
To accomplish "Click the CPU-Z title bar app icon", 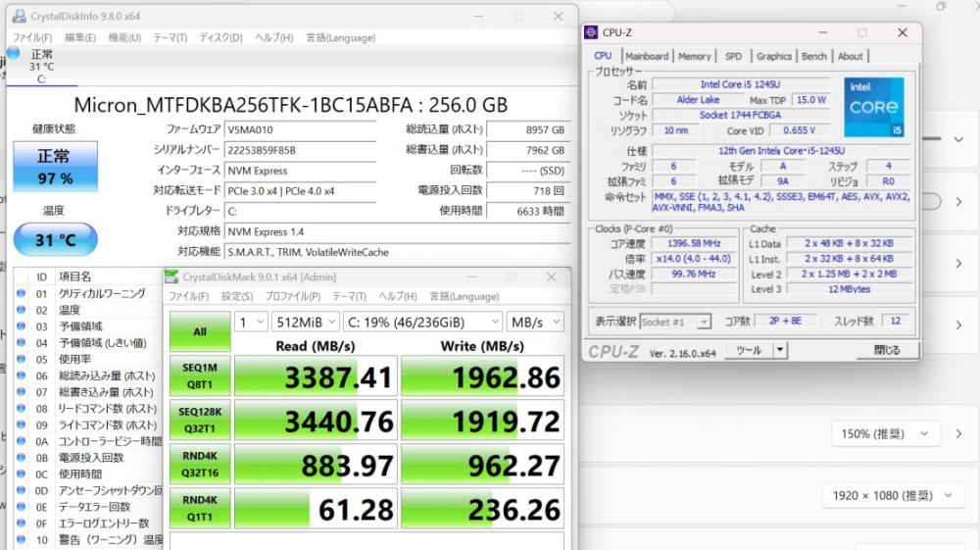I will pos(591,32).
